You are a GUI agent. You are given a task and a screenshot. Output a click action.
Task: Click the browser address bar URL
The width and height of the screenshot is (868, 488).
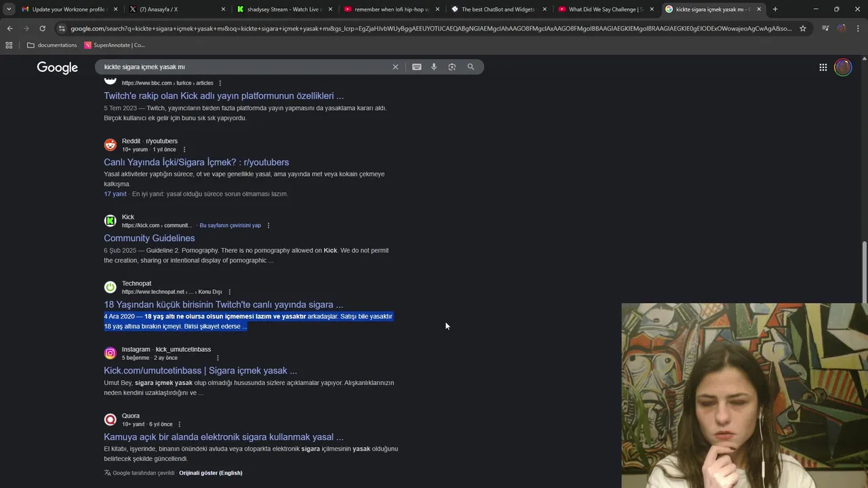431,28
